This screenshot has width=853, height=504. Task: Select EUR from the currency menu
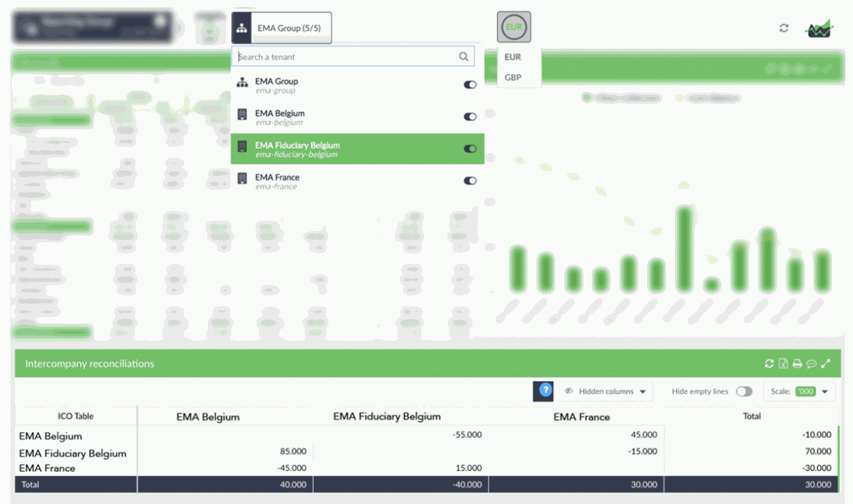coord(513,57)
